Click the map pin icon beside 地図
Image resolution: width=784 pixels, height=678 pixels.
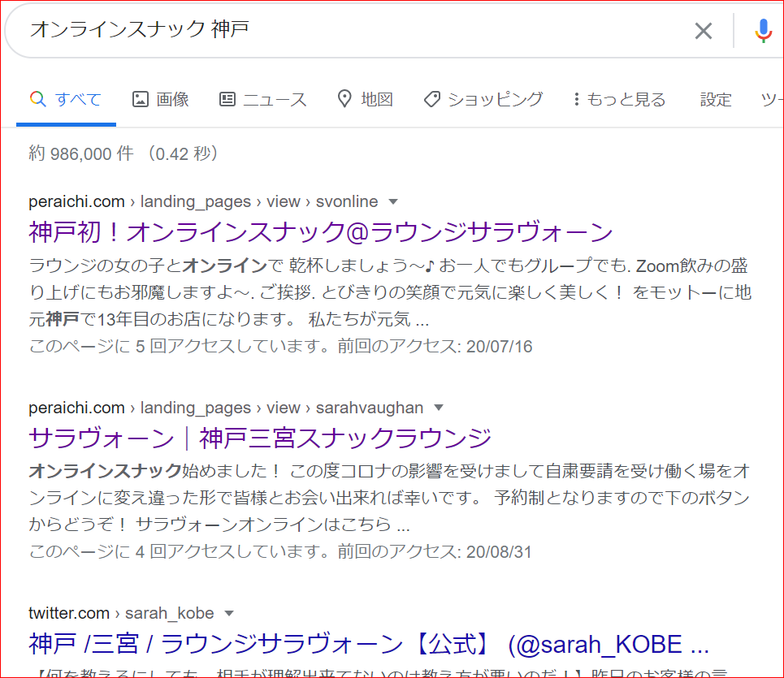click(344, 99)
